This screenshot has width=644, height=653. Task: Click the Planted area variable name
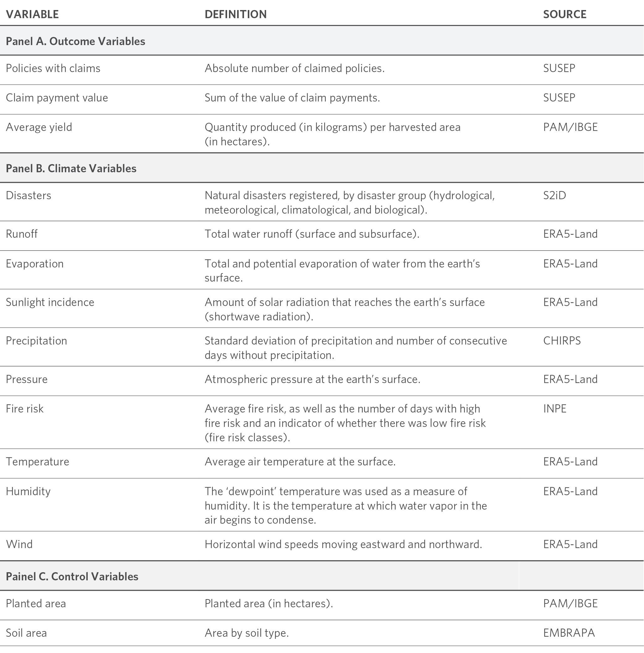tap(36, 603)
